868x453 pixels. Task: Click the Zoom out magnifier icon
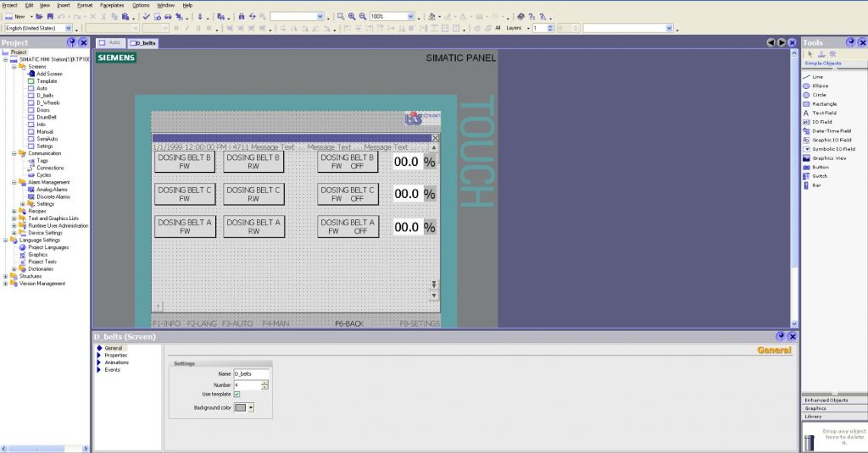(363, 16)
